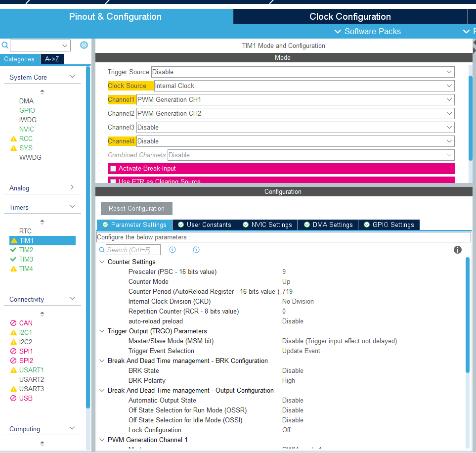Expand the Analog category

(72, 187)
